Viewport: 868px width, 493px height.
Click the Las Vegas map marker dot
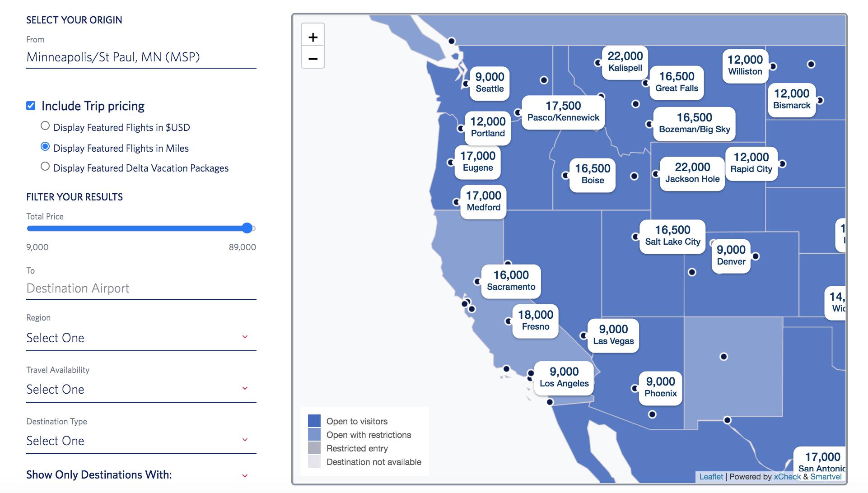[x=583, y=336]
